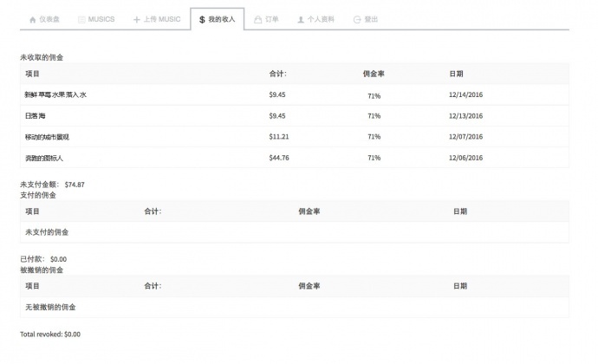Click the plus icon for 上传 MUSIC
This screenshot has height=364, width=598.
click(x=136, y=18)
